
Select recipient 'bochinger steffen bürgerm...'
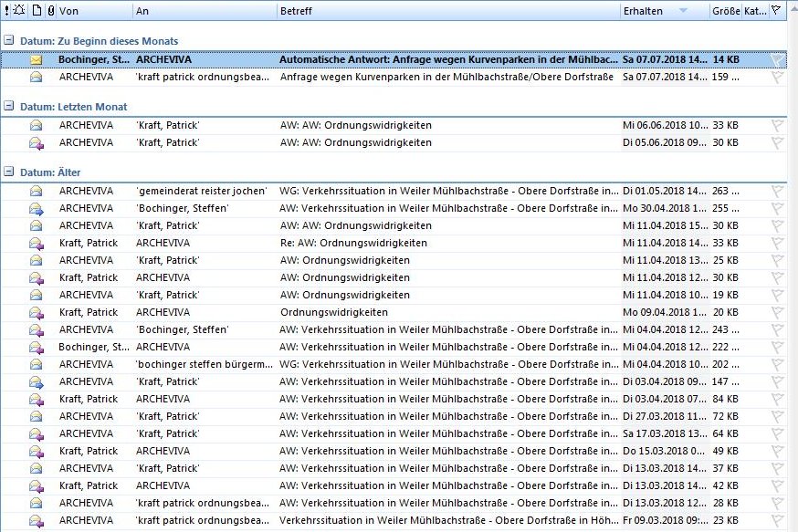[205, 364]
